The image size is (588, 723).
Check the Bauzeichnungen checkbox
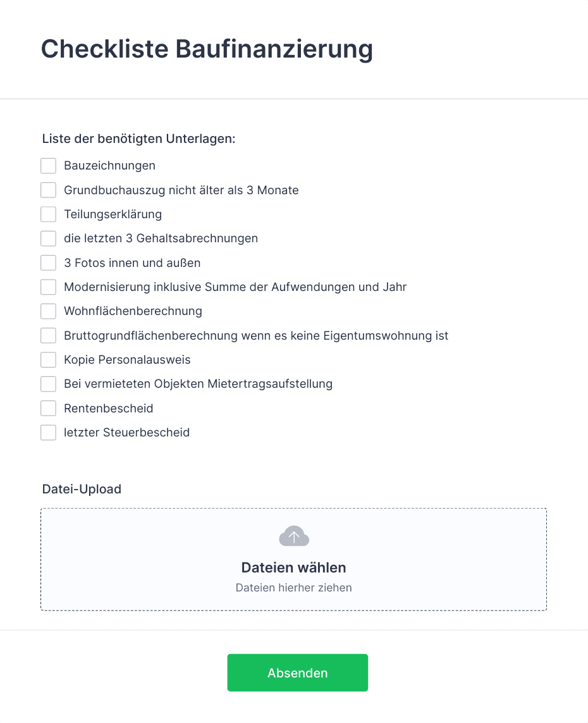point(49,166)
